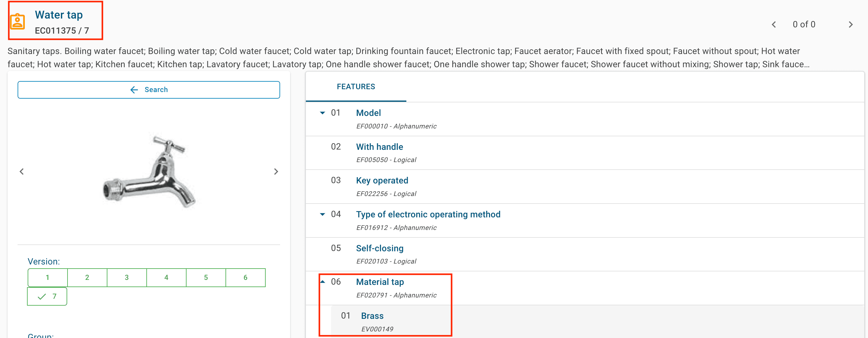Select version 1
The height and width of the screenshot is (338, 868).
pyautogui.click(x=47, y=277)
